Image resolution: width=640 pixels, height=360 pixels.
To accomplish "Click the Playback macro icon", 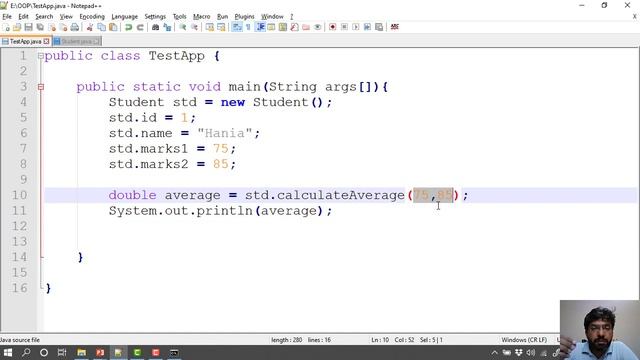I will tap(356, 27).
